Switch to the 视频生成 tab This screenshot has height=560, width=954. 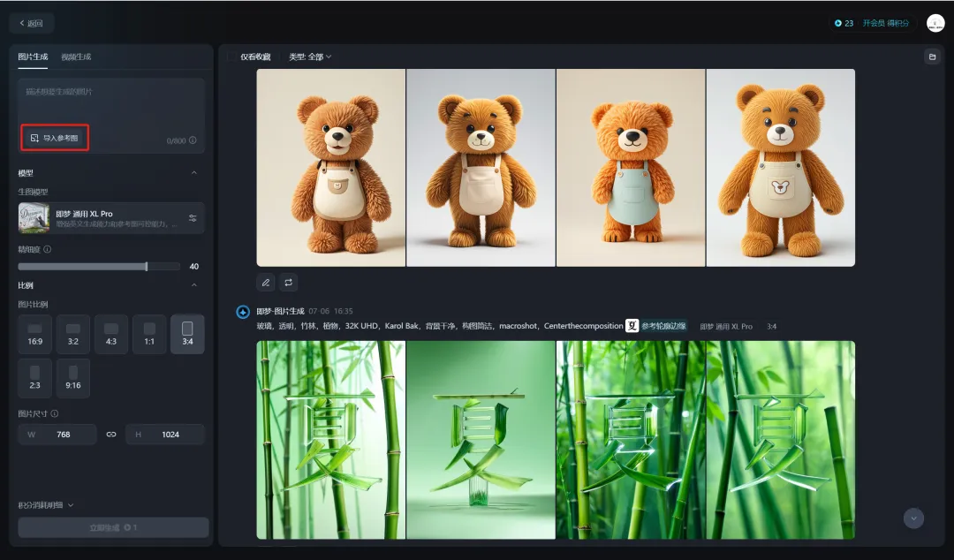click(76, 57)
